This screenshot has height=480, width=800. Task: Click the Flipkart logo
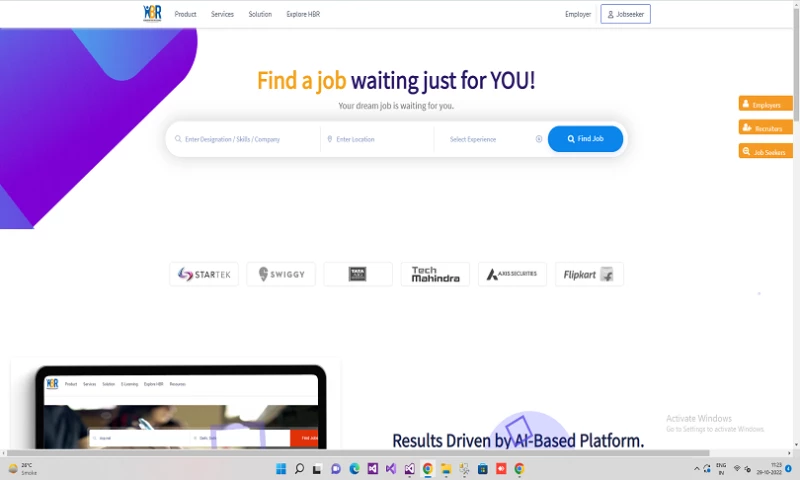[589, 274]
